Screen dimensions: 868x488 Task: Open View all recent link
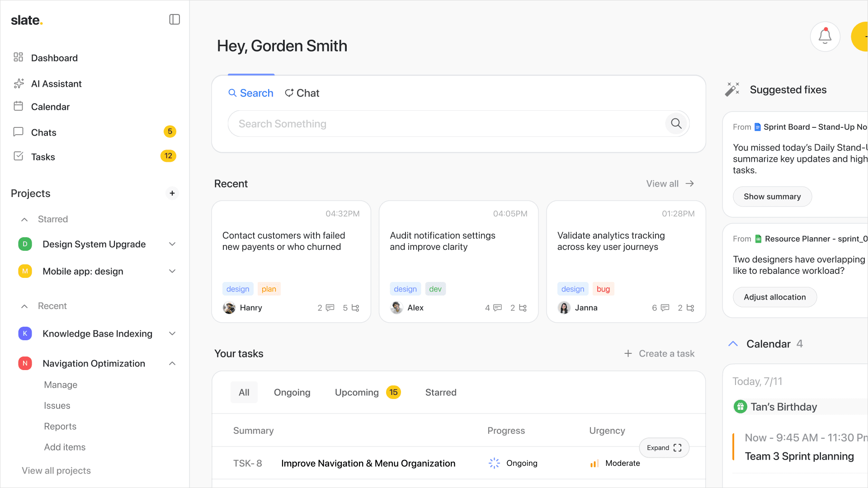670,183
